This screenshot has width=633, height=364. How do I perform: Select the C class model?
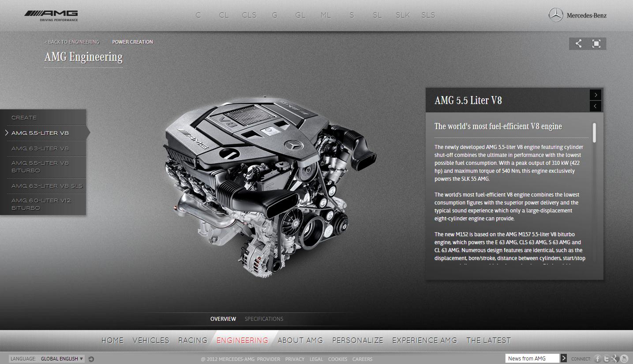pyautogui.click(x=199, y=15)
